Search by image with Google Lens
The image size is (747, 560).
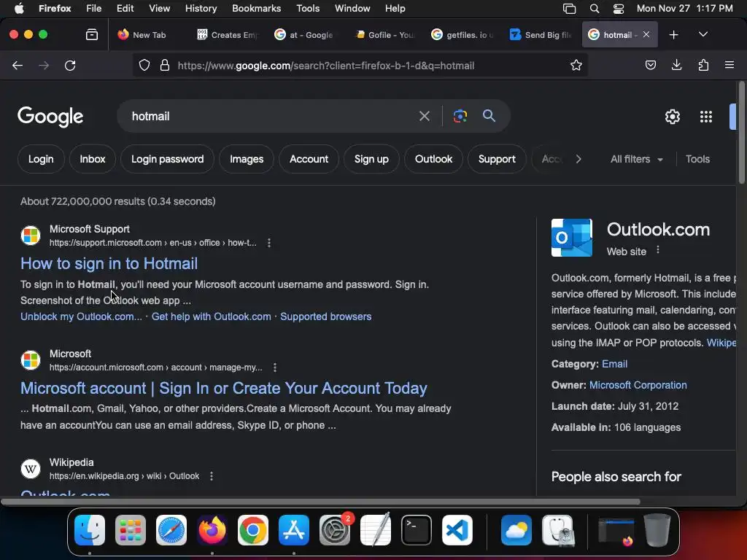(x=460, y=116)
